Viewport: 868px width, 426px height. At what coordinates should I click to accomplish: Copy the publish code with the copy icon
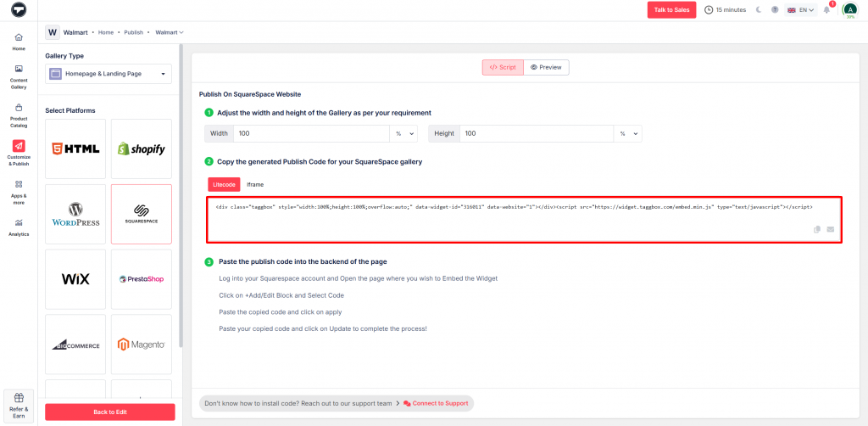point(817,229)
